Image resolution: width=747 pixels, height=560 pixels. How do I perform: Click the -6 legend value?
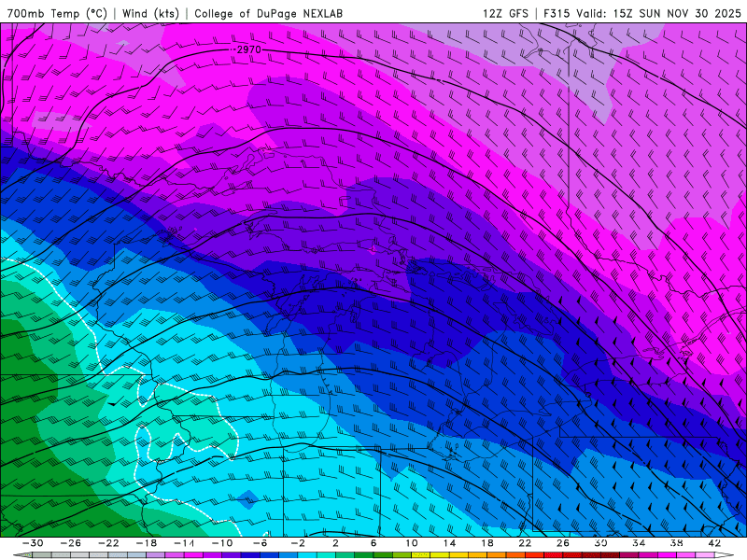tap(260, 543)
